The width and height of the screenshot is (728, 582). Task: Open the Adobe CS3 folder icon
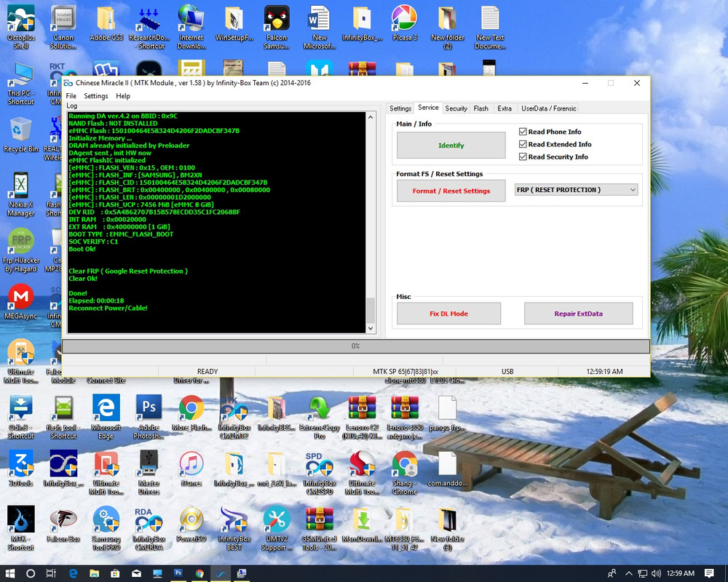(x=106, y=23)
